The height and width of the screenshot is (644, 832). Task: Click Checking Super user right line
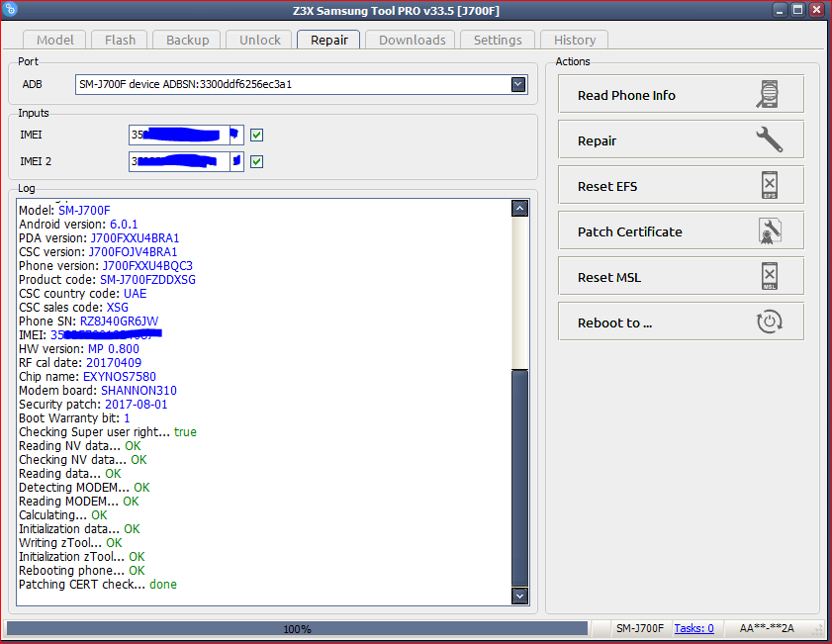click(107, 432)
